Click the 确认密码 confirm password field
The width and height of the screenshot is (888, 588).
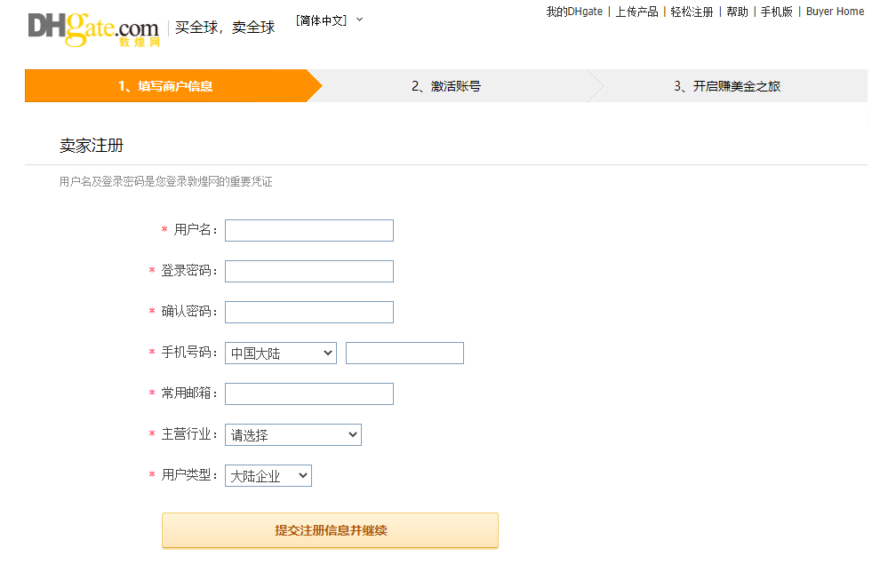click(x=308, y=313)
